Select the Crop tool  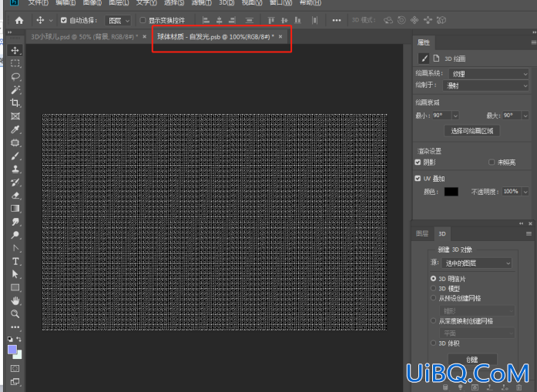tap(15, 102)
